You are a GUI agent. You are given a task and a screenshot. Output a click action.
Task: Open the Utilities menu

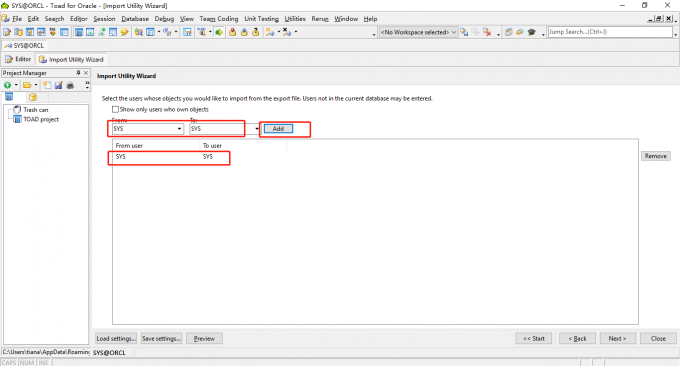click(x=295, y=19)
